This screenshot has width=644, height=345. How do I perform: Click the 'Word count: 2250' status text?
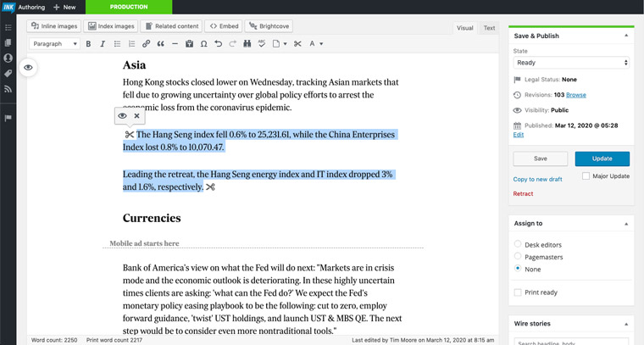click(54, 340)
